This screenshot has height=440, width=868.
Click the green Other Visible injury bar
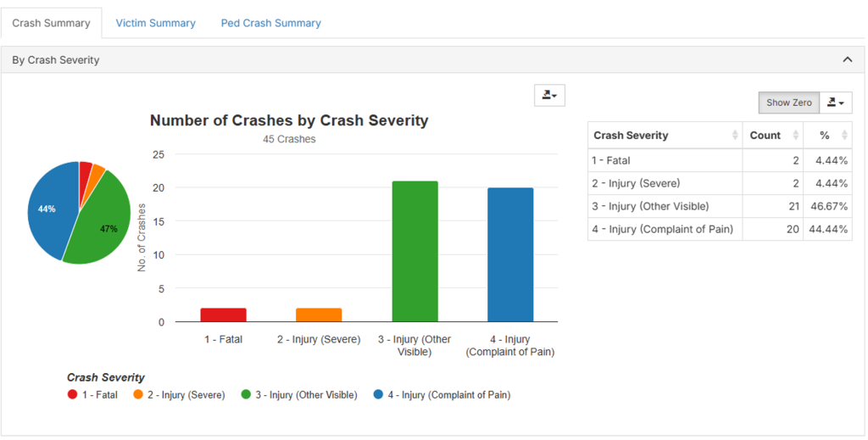[x=415, y=251]
